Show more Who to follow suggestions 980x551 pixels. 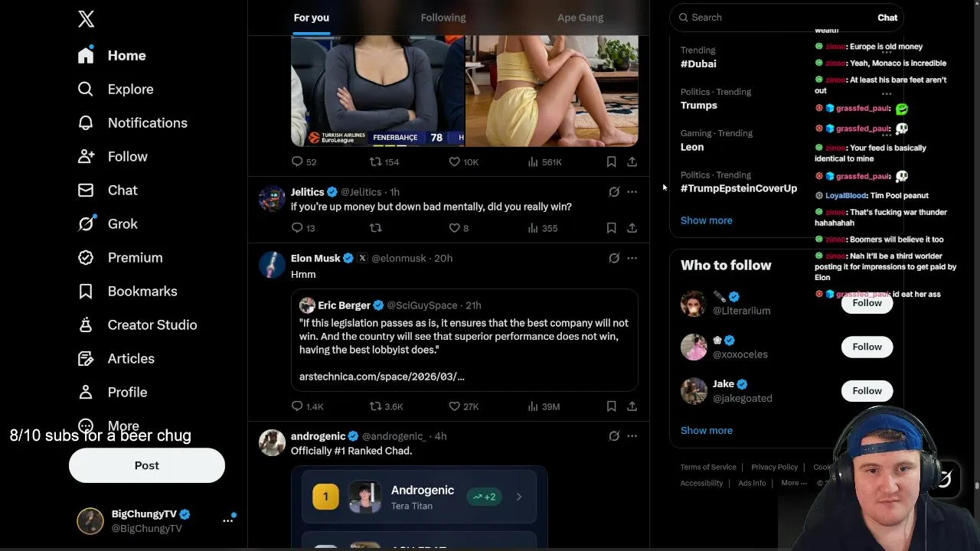(x=707, y=430)
